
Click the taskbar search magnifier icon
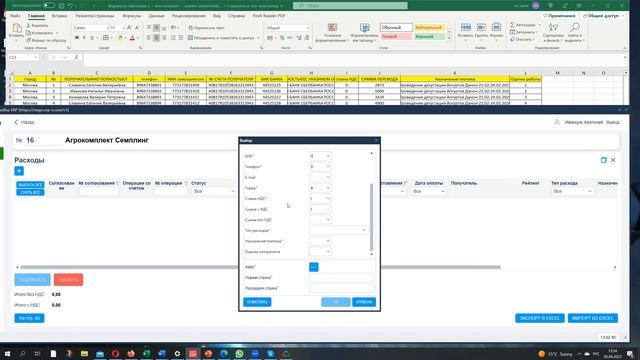point(22,353)
